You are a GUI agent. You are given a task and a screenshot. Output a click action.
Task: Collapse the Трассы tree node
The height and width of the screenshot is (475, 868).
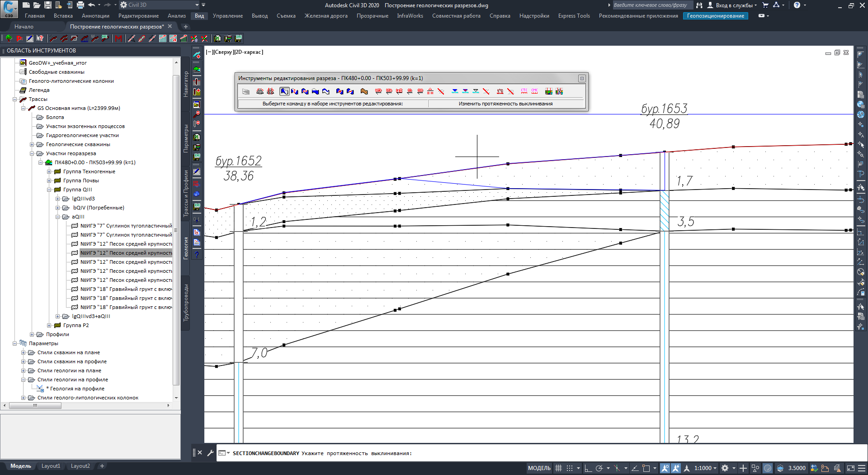click(15, 99)
